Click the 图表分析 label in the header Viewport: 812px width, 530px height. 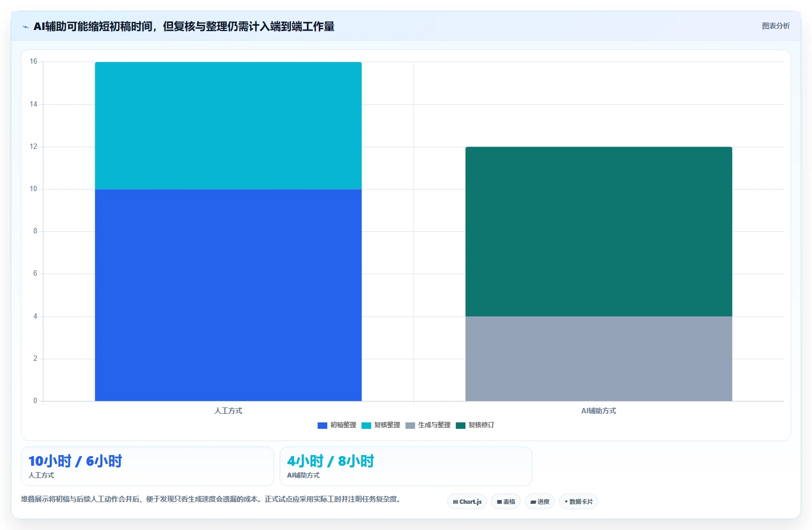[776, 26]
